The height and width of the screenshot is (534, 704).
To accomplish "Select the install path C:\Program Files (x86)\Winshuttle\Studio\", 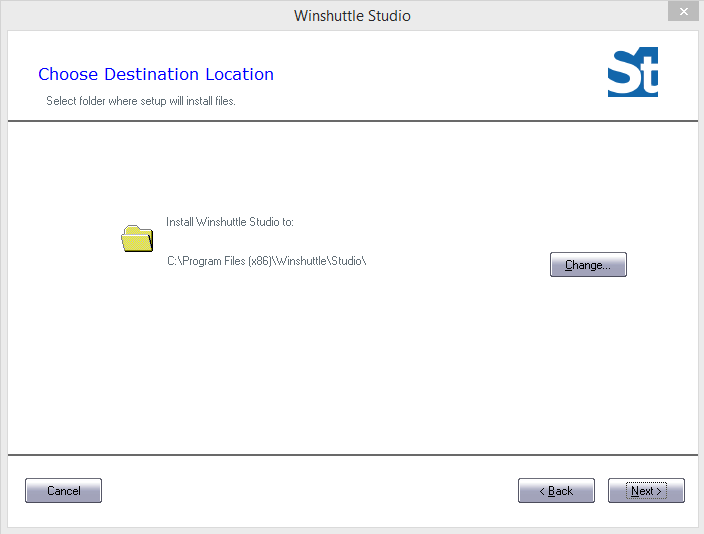I will [x=267, y=261].
